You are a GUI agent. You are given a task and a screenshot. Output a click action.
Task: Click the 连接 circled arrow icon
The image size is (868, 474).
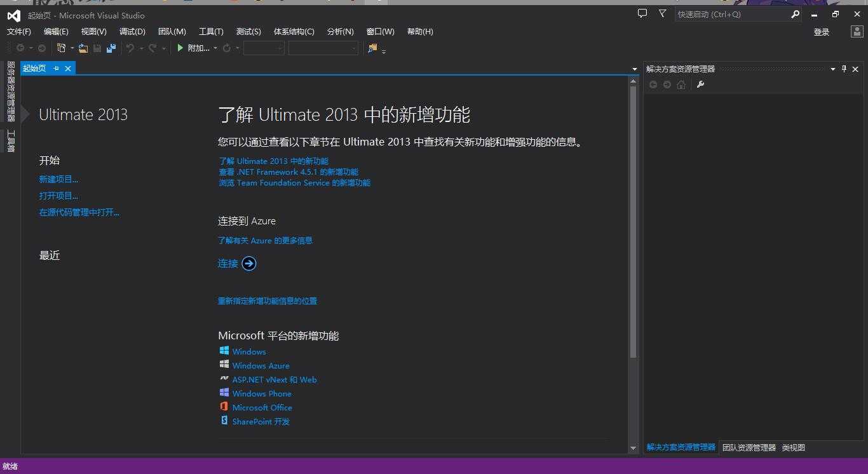coord(249,264)
